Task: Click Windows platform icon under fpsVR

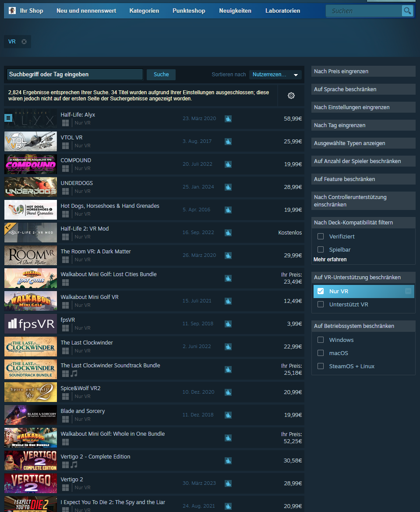Action: [65, 328]
